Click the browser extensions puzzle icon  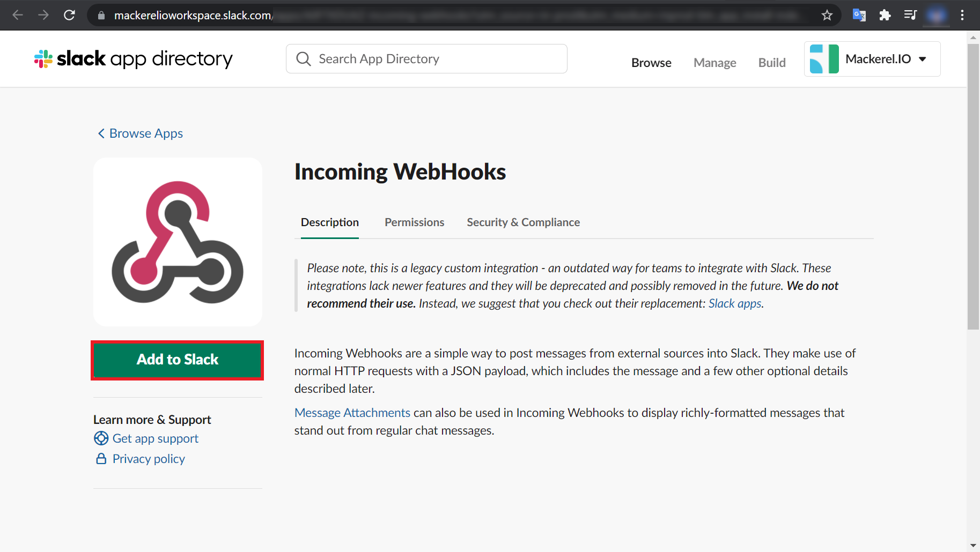click(885, 15)
